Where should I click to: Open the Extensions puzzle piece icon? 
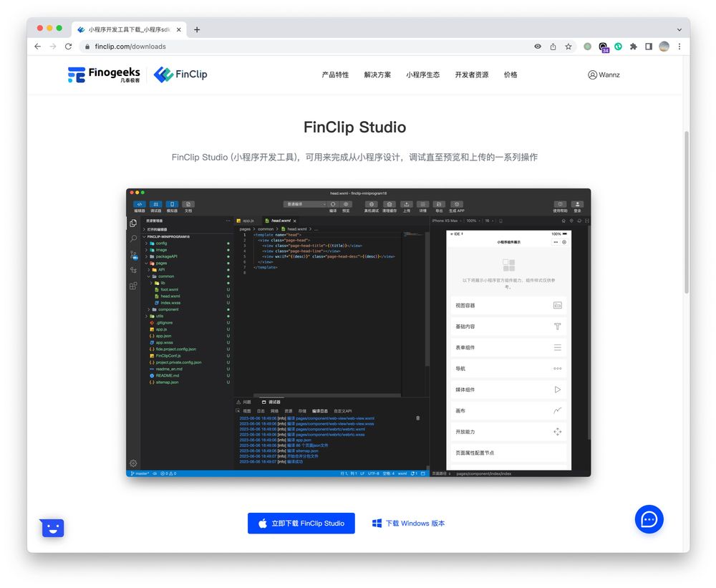(x=633, y=47)
